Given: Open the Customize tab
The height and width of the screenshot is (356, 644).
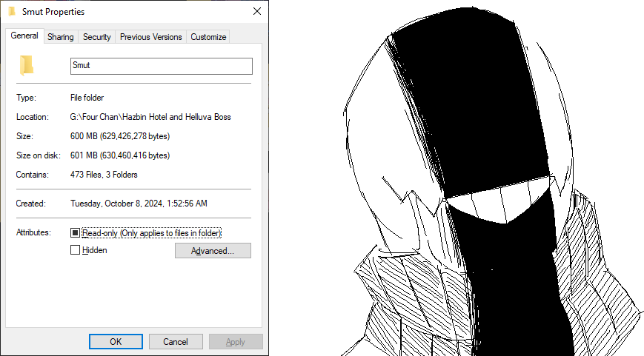Looking at the screenshot, I should [x=208, y=37].
